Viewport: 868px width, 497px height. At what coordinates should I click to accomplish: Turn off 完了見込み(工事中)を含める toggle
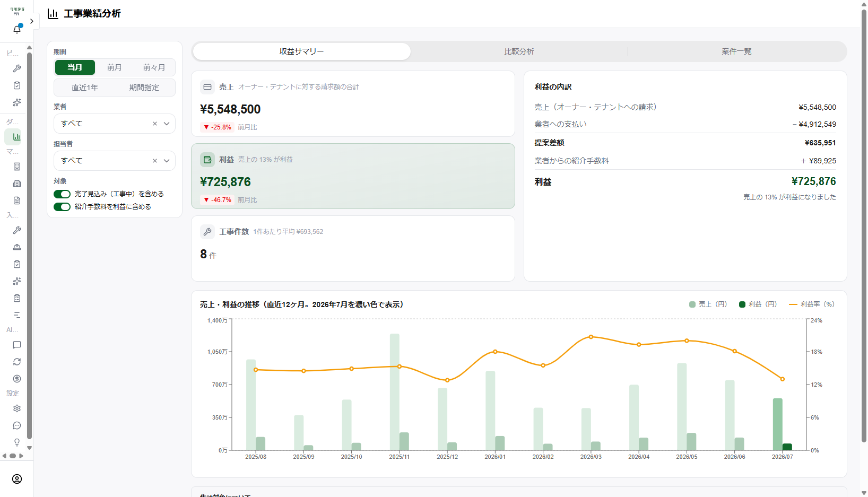[x=62, y=194]
